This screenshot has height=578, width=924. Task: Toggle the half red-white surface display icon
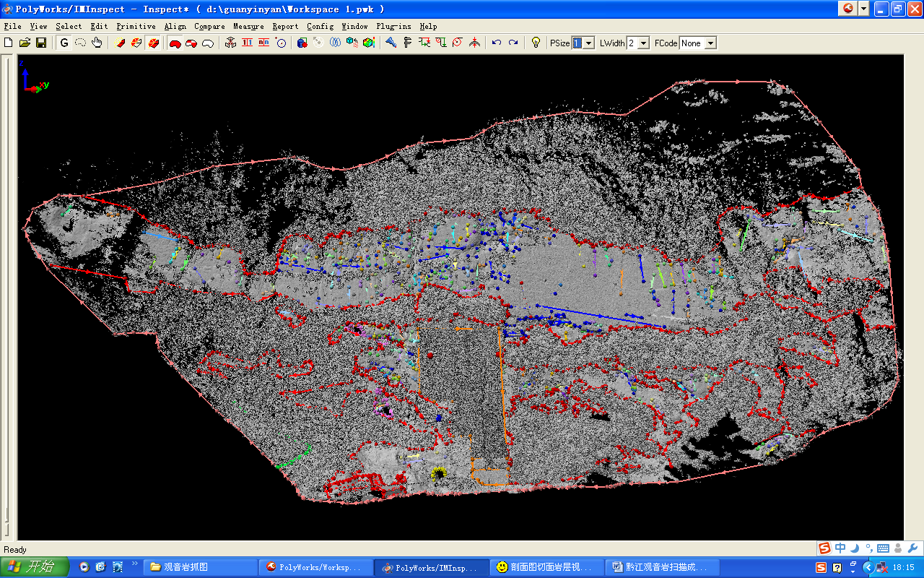coord(191,43)
